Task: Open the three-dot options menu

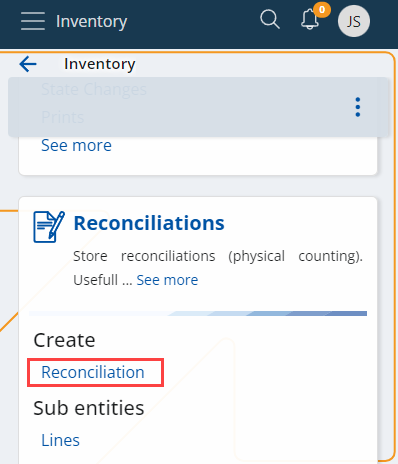Action: click(x=358, y=107)
